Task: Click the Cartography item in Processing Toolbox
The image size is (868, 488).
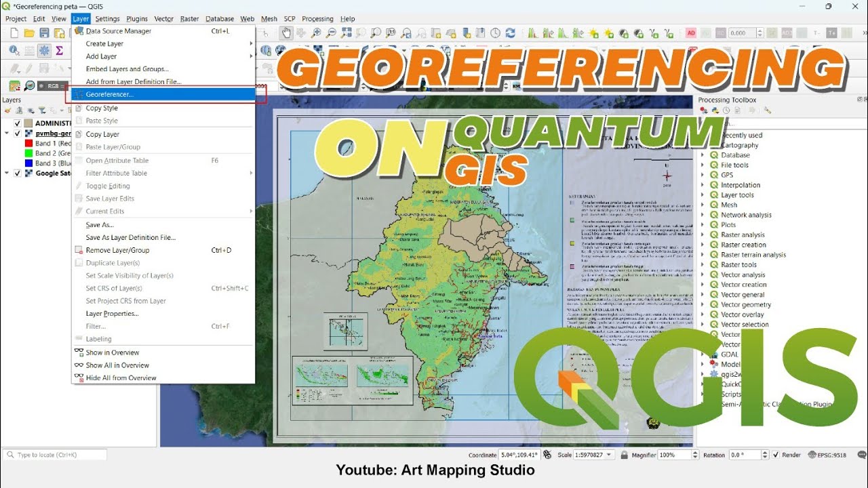Action: (740, 145)
